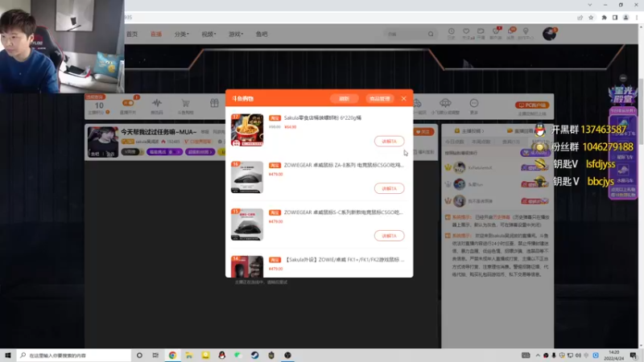Open WeChat icon on the taskbar
This screenshot has height=362, width=644.
238,356
